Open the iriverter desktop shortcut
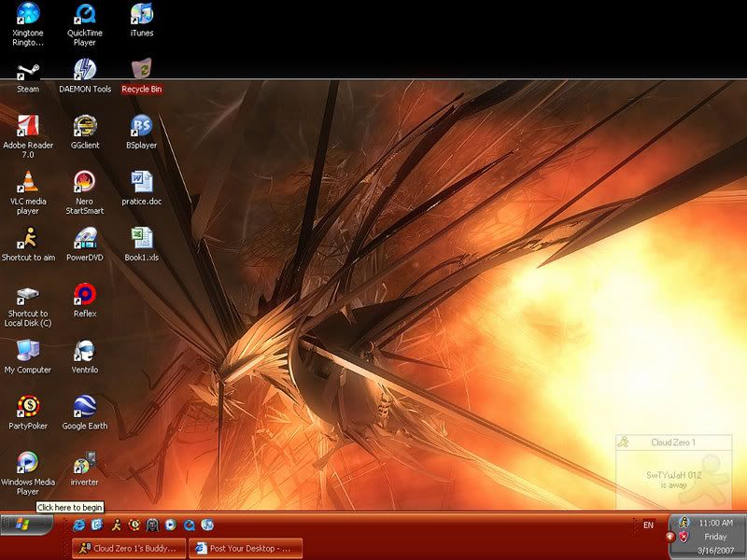The width and height of the screenshot is (747, 560). (85, 469)
